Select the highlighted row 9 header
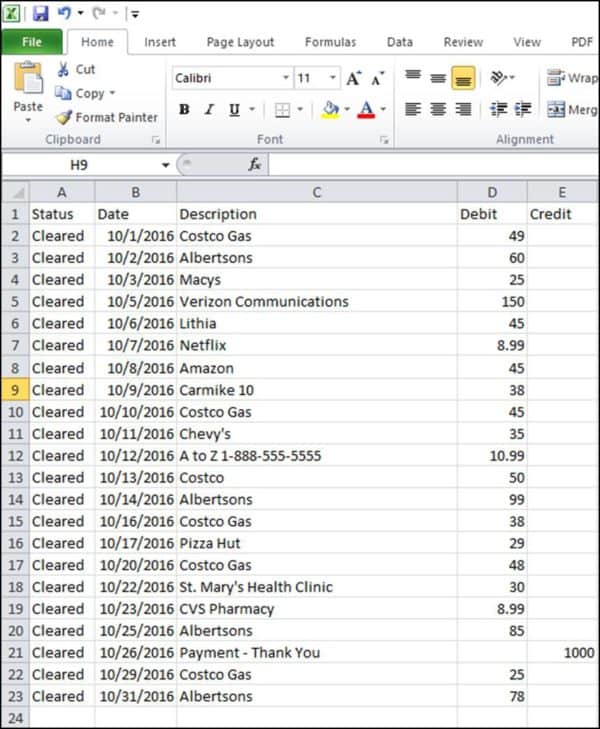 tap(15, 390)
